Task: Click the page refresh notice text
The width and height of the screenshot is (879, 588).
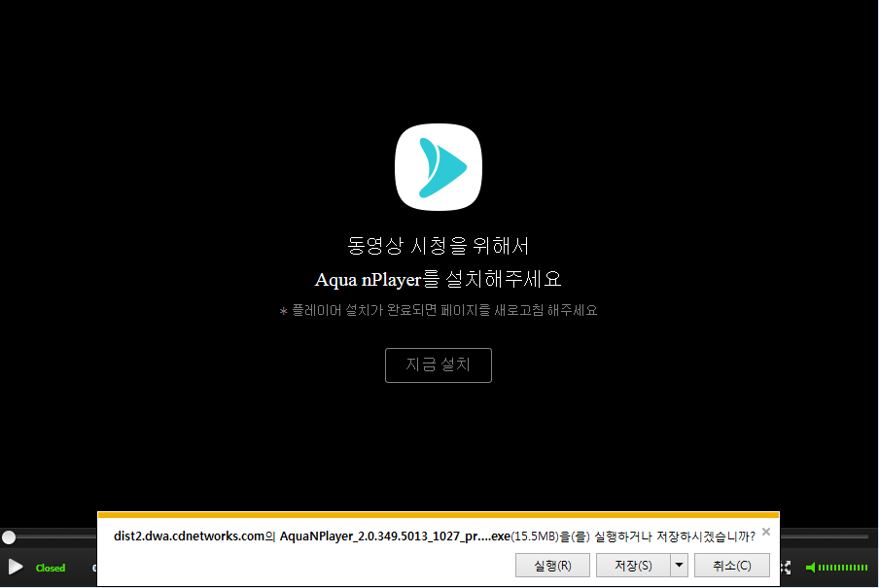Action: [439, 311]
